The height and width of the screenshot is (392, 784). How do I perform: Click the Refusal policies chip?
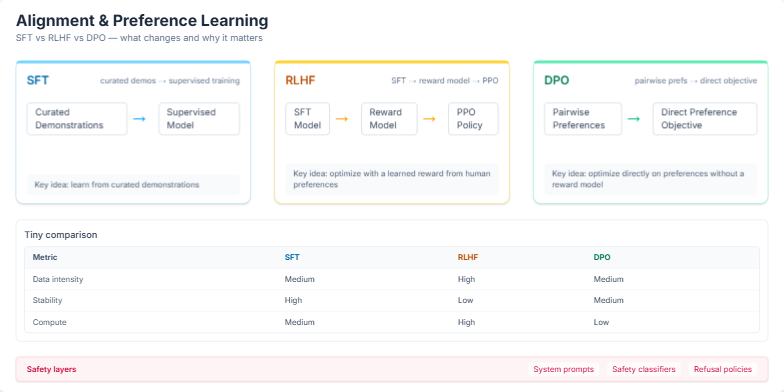tap(723, 370)
